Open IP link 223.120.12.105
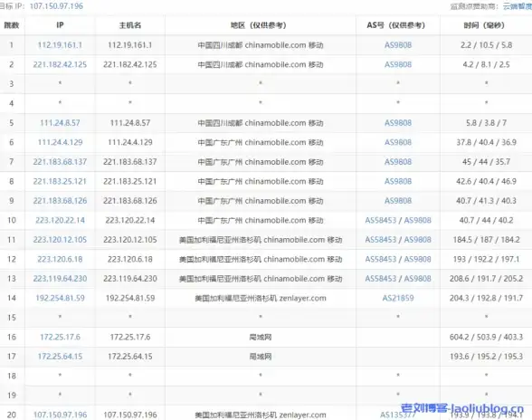Viewport: 532px width, 420px height. point(60,240)
